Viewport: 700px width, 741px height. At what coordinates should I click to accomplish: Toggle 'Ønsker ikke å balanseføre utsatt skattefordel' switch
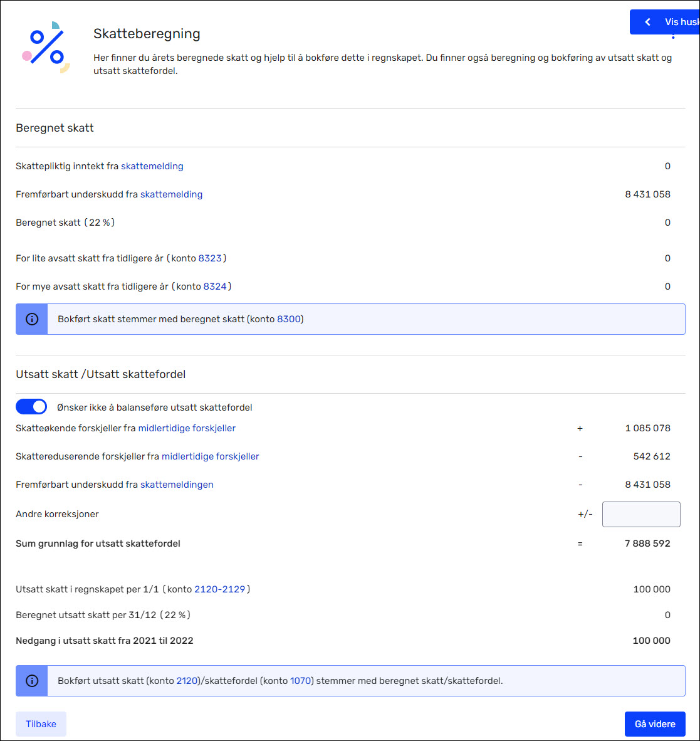pos(31,406)
